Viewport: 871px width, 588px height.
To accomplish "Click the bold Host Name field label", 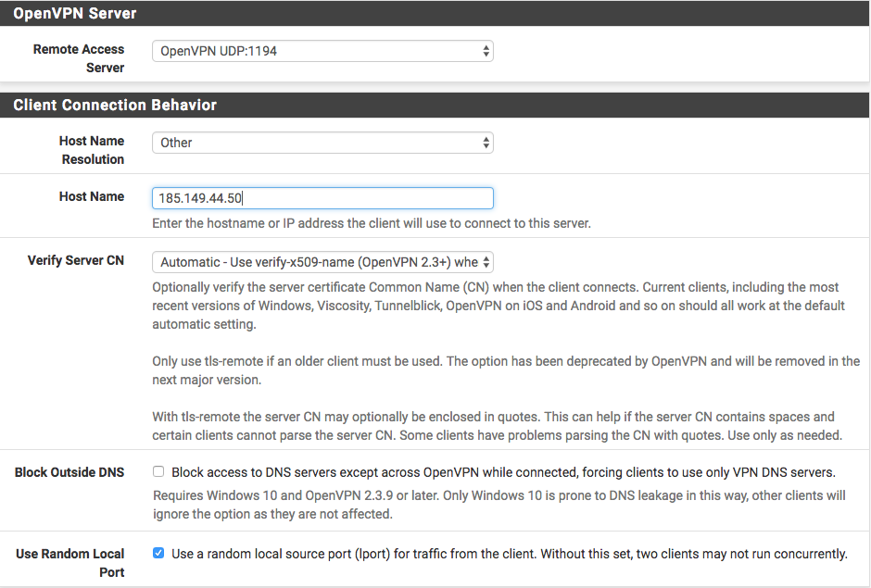I will 92,196.
